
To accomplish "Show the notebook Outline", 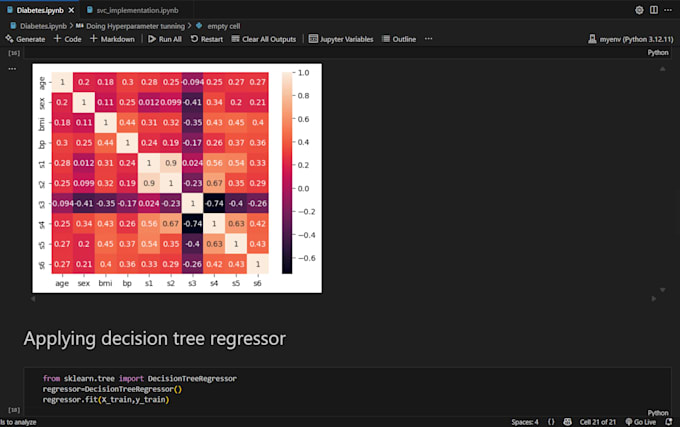I will (x=399, y=39).
